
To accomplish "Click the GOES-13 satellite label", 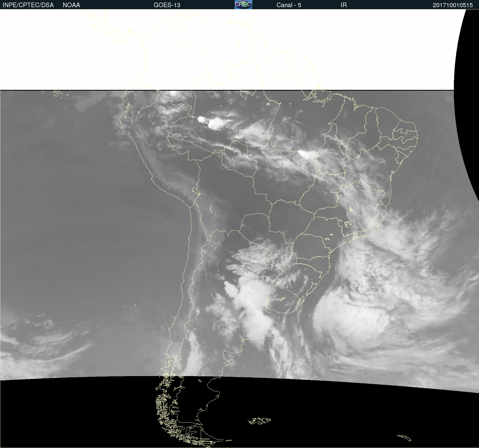I will click(167, 5).
